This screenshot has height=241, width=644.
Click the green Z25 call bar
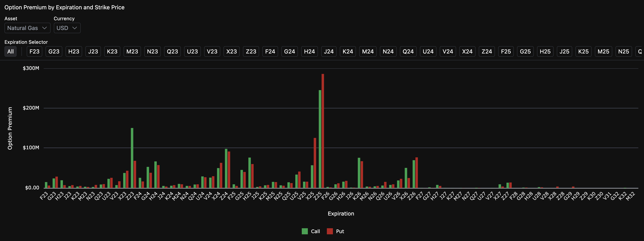pos(320,139)
